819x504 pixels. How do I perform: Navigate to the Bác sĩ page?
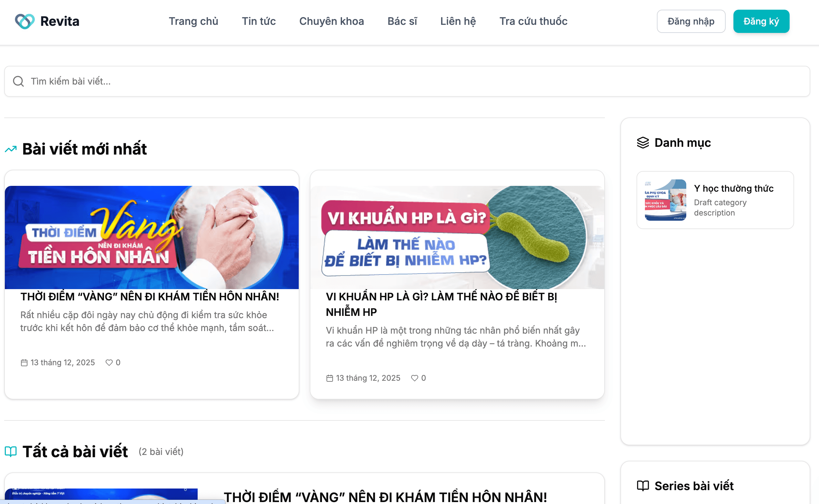coord(402,21)
